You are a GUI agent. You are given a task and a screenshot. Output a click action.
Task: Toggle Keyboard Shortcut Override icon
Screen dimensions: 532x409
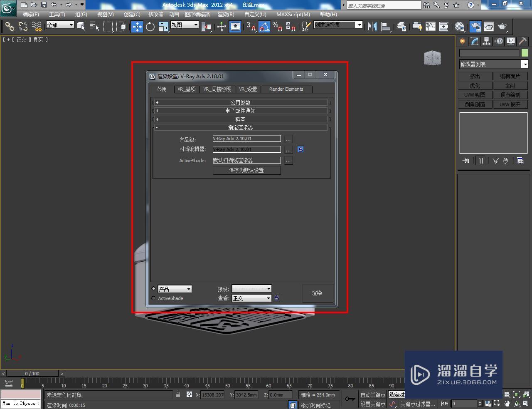[x=235, y=27]
